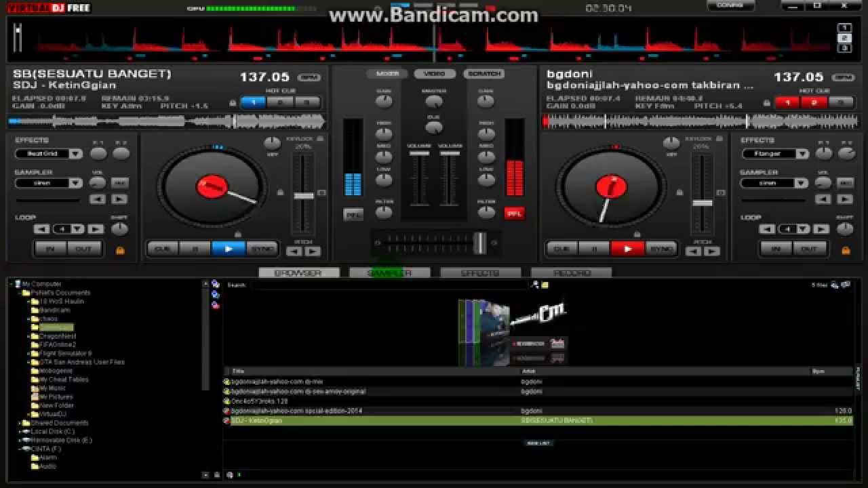This screenshot has height=488, width=868.
Task: Switch mixer panel to SCRATCH view
Action: [484, 73]
